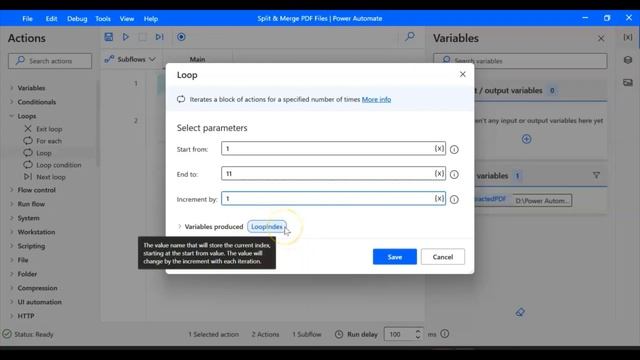Image resolution: width=640 pixels, height=360 pixels.
Task: Expand the System actions group
Action: (x=11, y=218)
